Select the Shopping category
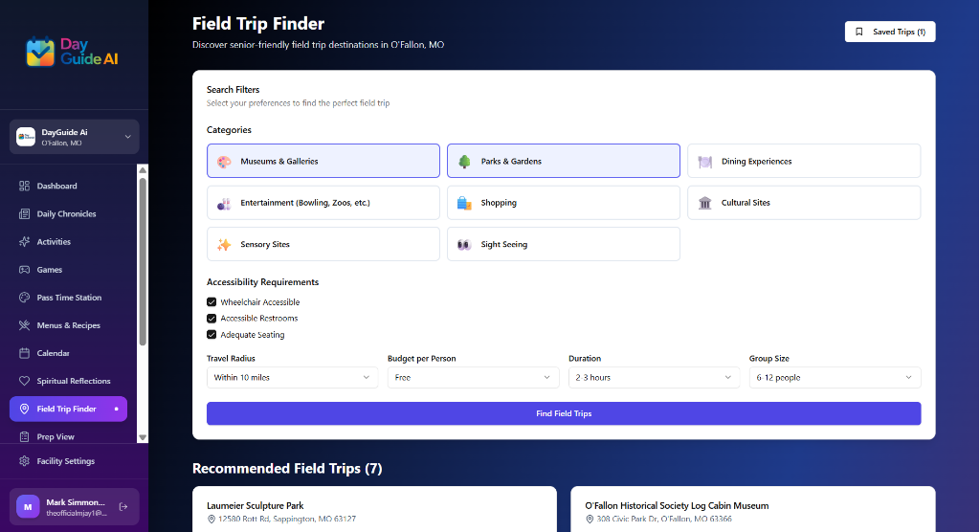The image size is (980, 532). tap(563, 203)
